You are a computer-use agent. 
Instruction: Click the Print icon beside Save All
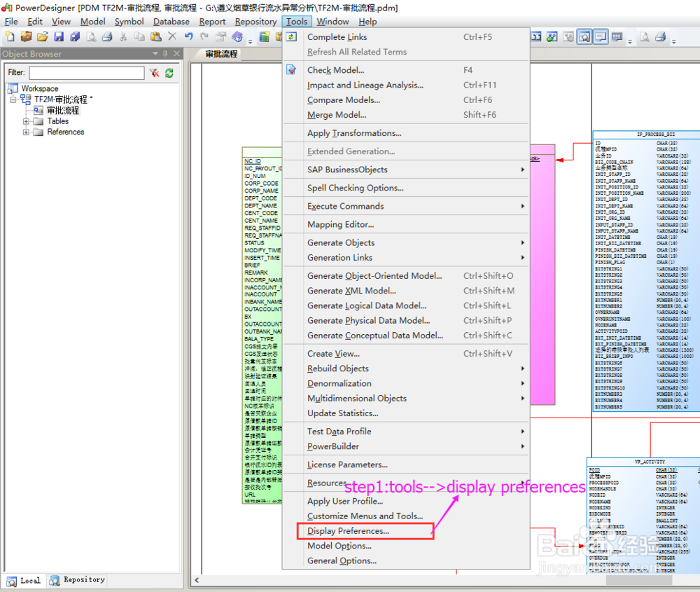coord(107,36)
